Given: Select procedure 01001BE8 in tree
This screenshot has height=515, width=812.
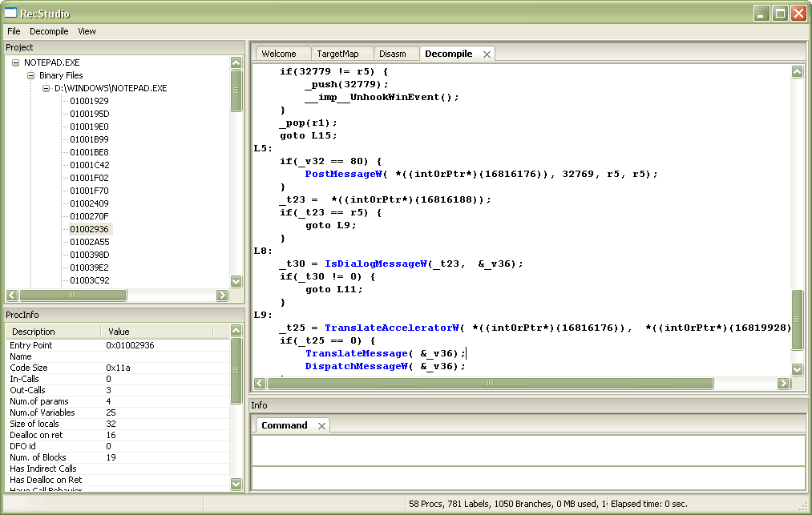Looking at the screenshot, I should (x=89, y=153).
